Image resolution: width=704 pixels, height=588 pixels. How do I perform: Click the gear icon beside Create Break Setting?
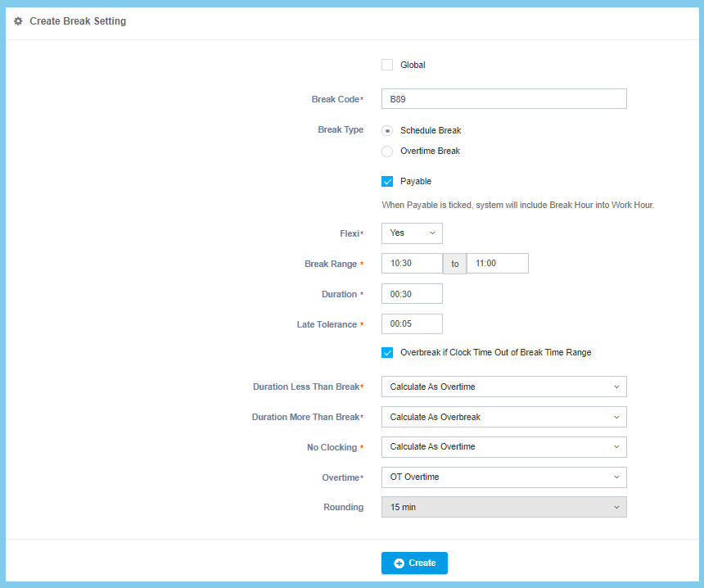pyautogui.click(x=18, y=21)
